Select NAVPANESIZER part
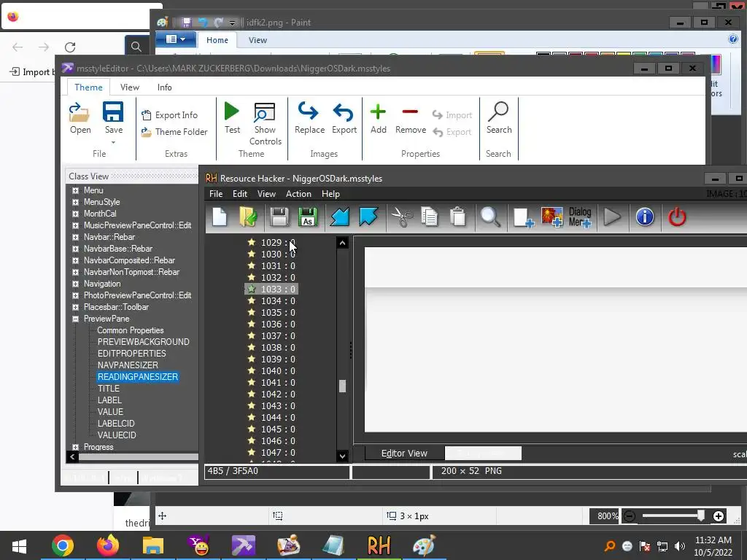The image size is (747, 560). click(128, 365)
